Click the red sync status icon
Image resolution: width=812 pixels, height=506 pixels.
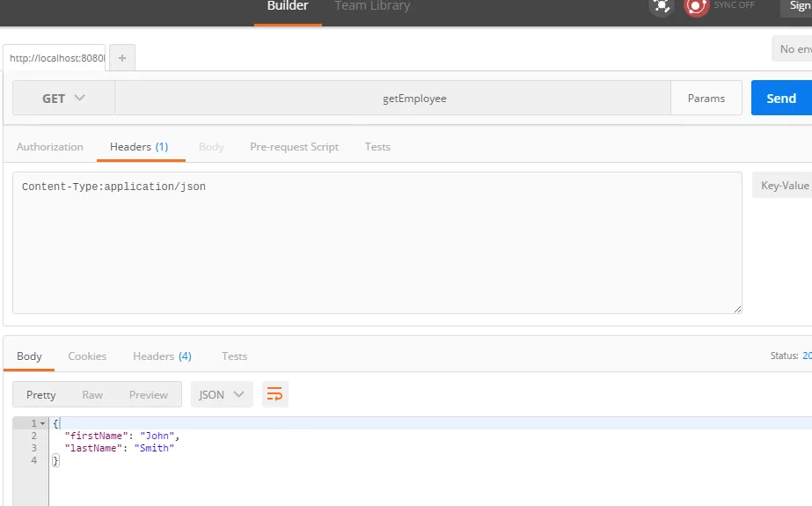(696, 7)
